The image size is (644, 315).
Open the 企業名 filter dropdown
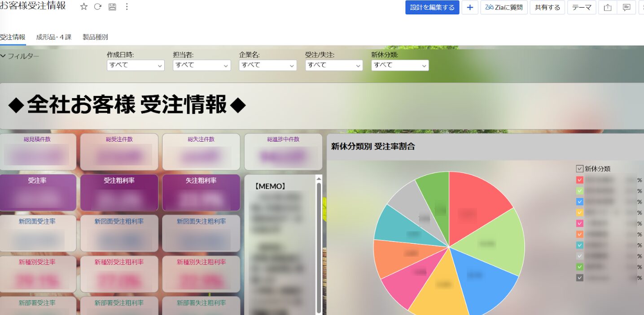point(268,65)
